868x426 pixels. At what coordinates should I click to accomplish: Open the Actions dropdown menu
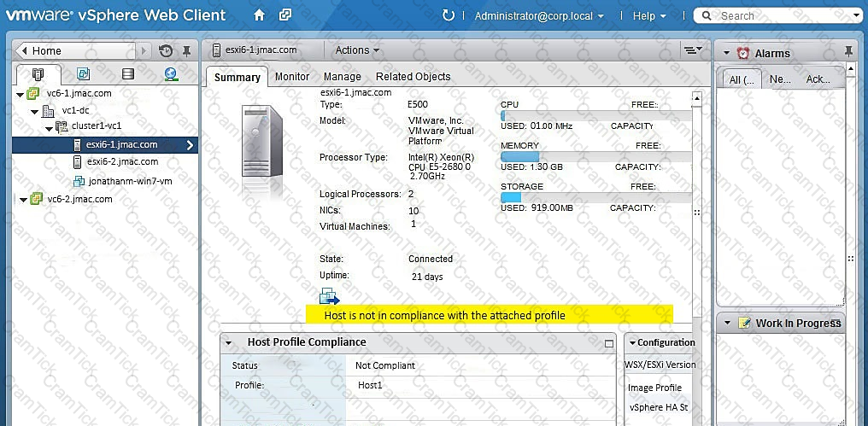pyautogui.click(x=357, y=50)
